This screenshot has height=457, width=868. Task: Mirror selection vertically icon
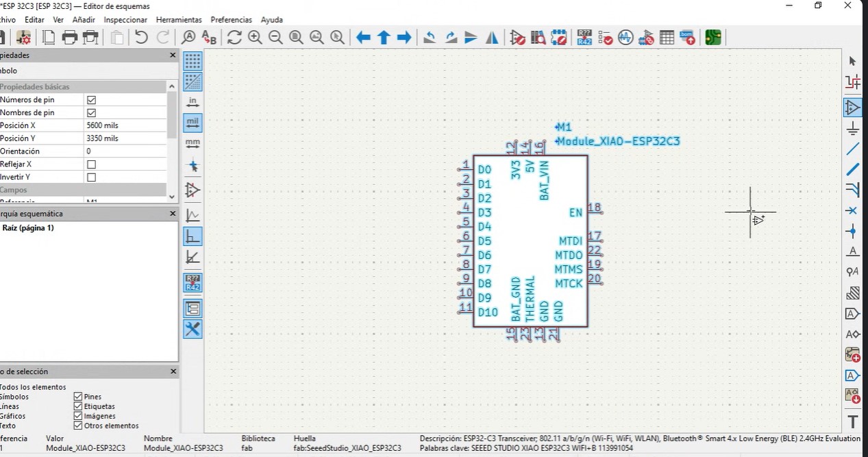tap(471, 38)
